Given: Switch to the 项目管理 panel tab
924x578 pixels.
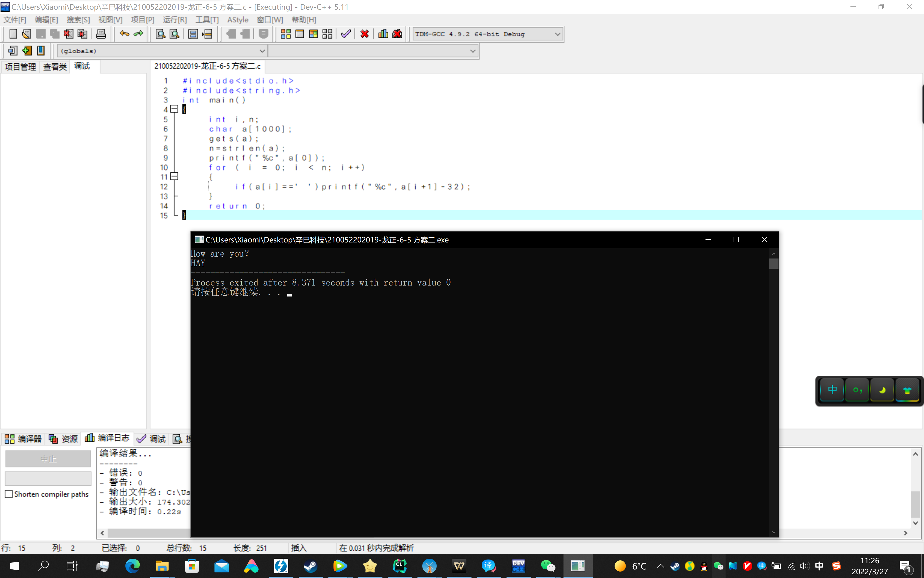Looking at the screenshot, I should 20,67.
